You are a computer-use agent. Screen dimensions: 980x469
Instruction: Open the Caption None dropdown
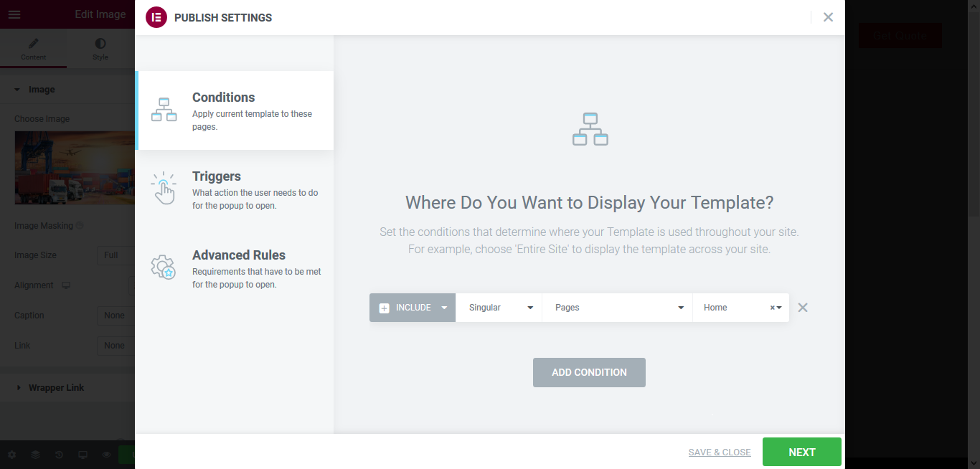coord(116,316)
